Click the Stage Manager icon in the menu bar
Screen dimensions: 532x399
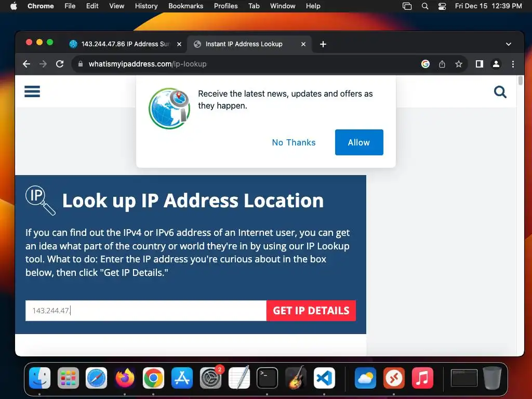tap(407, 6)
